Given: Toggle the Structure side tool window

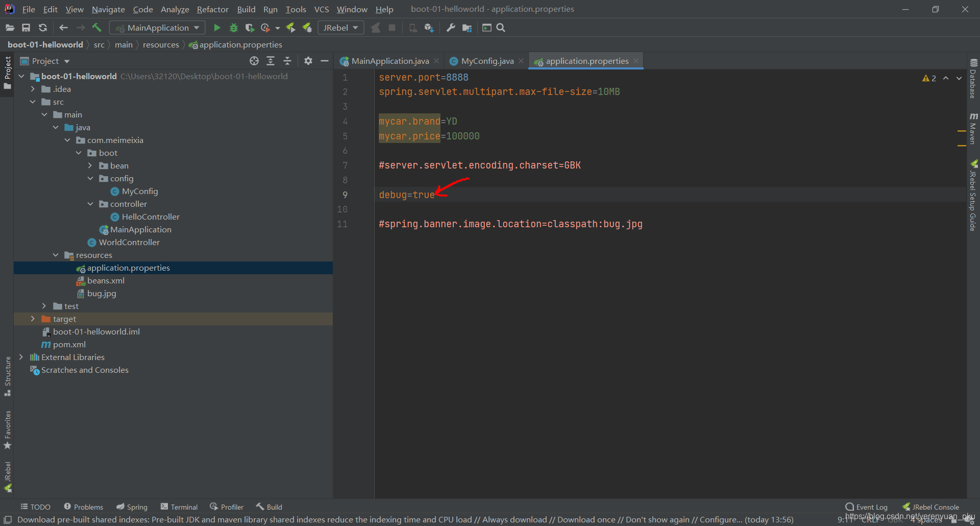Looking at the screenshot, I should tap(8, 376).
